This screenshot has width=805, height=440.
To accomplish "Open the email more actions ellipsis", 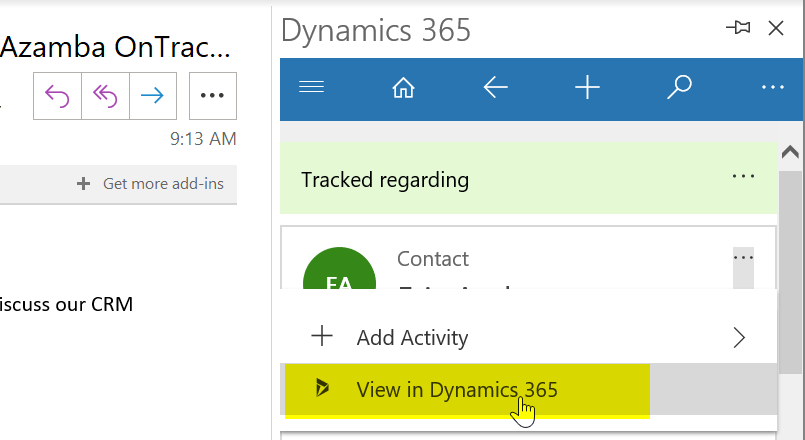I will click(x=213, y=96).
